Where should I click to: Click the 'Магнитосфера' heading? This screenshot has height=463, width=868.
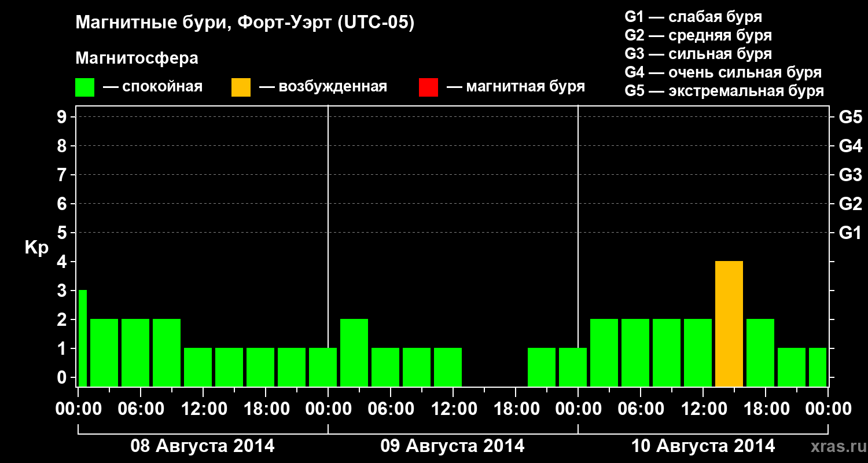[x=137, y=58]
